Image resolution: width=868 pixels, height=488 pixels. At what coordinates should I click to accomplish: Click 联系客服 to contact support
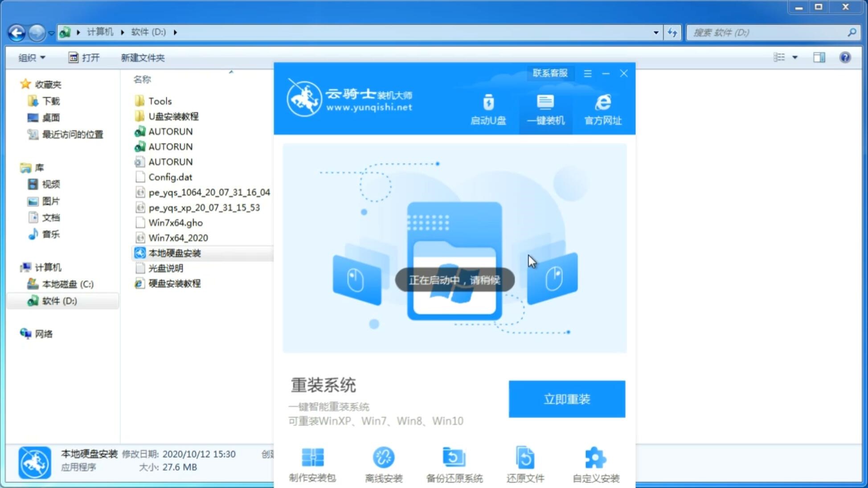click(x=549, y=73)
